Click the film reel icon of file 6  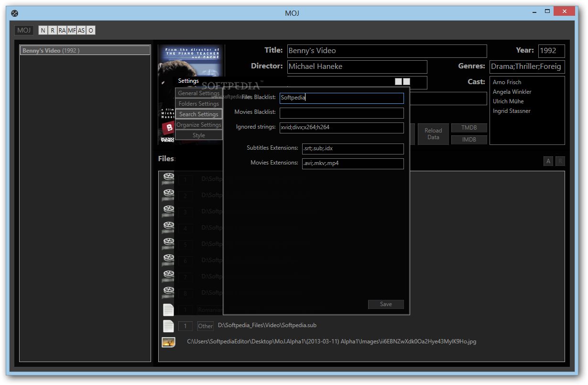pyautogui.click(x=168, y=260)
